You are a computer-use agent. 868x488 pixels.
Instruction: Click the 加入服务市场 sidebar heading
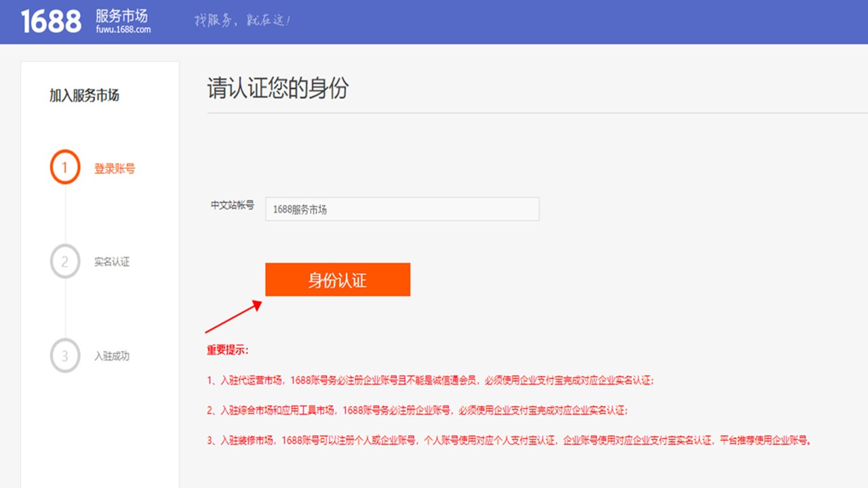coord(84,96)
